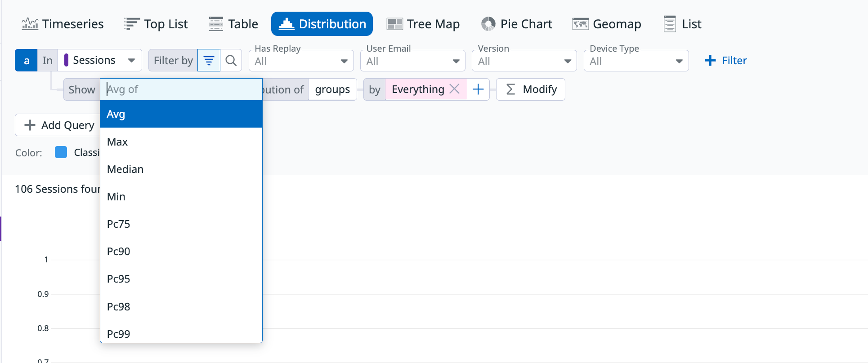The height and width of the screenshot is (363, 868).
Task: Click the List view icon
Action: [x=670, y=24]
